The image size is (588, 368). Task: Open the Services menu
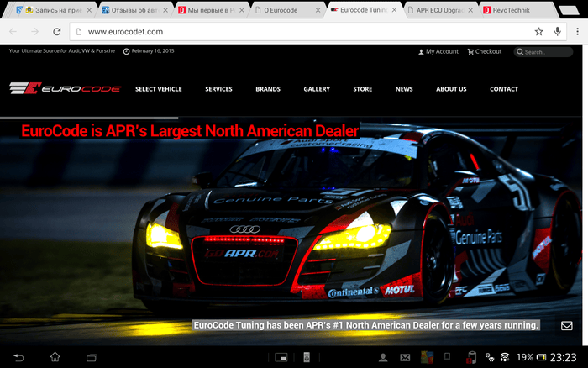218,89
